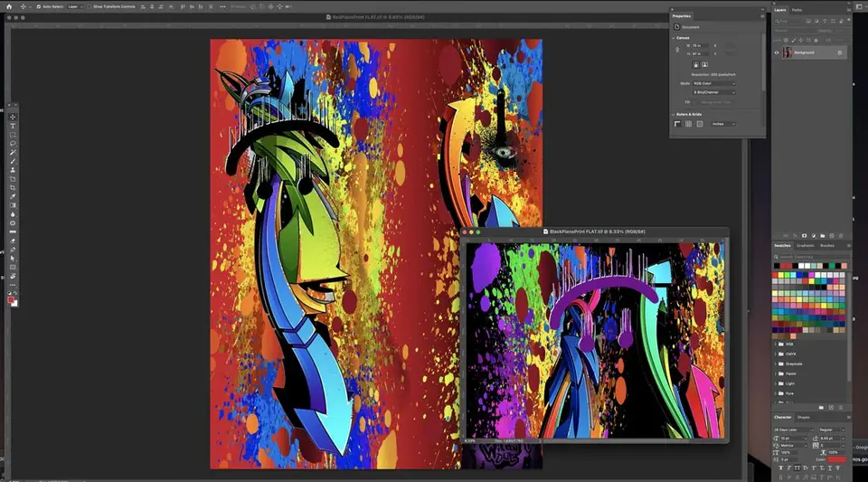Toggle layer filtering switch in Layers panel

(x=849, y=20)
